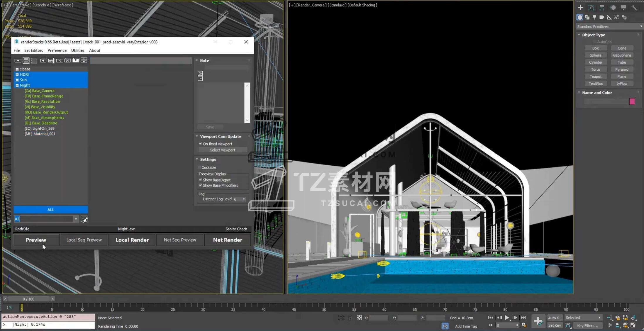The height and width of the screenshot is (331, 644).
Task: Open the Set Editors menu
Action: click(33, 50)
